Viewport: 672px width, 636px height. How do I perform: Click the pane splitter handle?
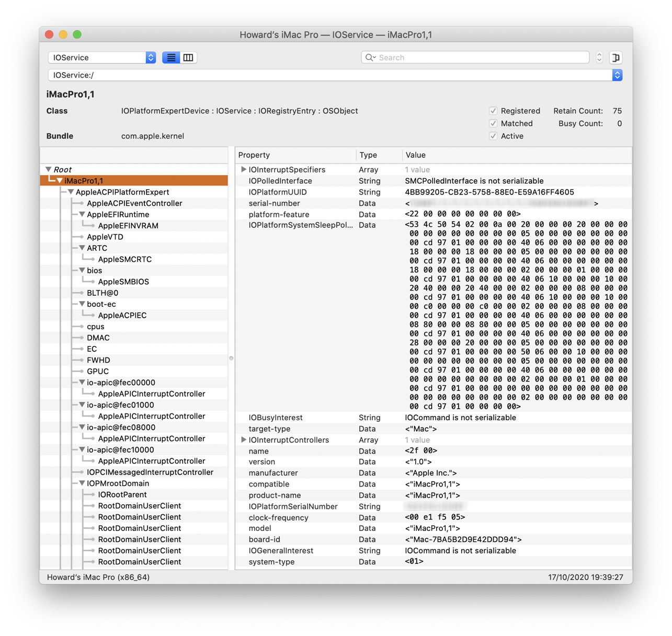tap(231, 358)
